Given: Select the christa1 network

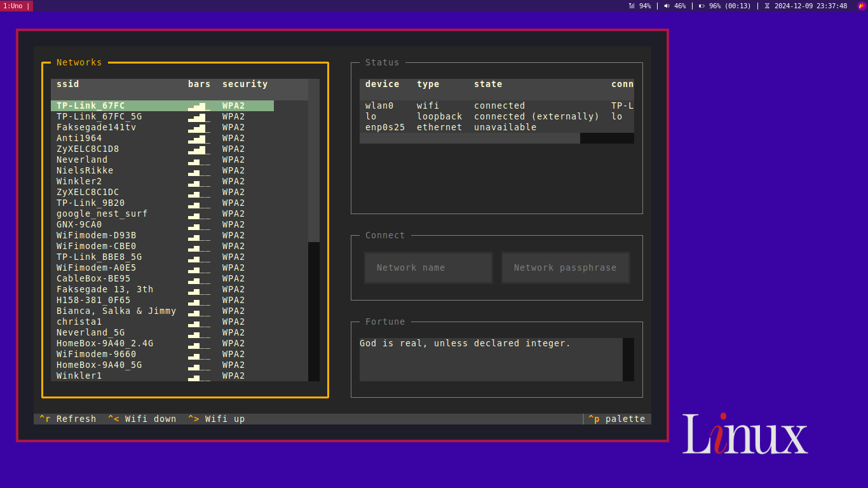Looking at the screenshot, I should click(x=162, y=322).
